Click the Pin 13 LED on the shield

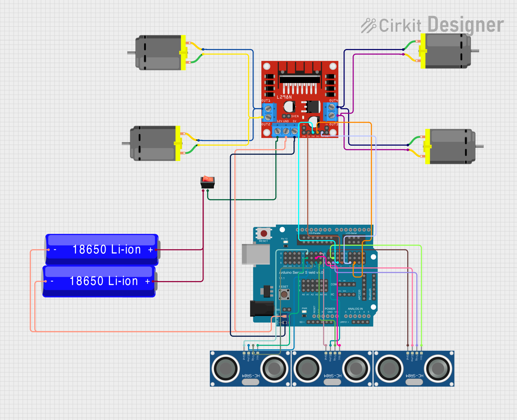[286, 242]
